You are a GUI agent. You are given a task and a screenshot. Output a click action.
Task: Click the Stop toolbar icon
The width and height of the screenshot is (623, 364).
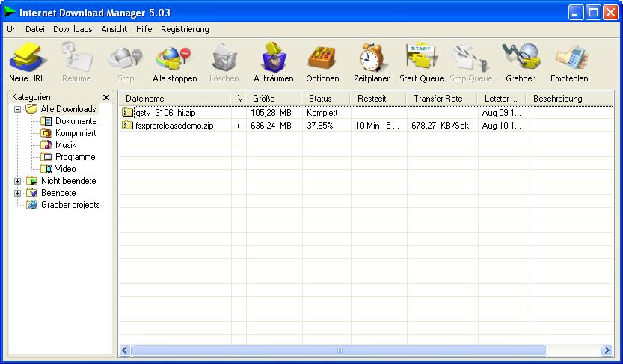(126, 59)
